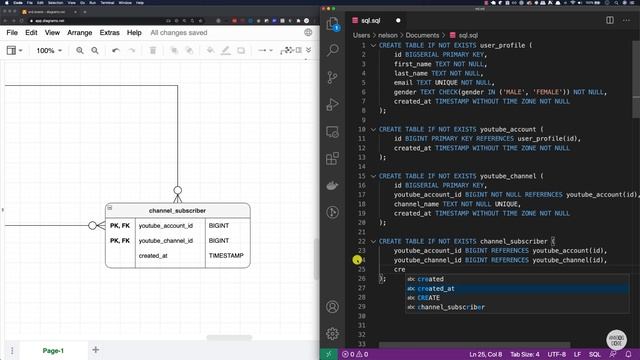Open draw.io Arrange menu

[x=79, y=33]
